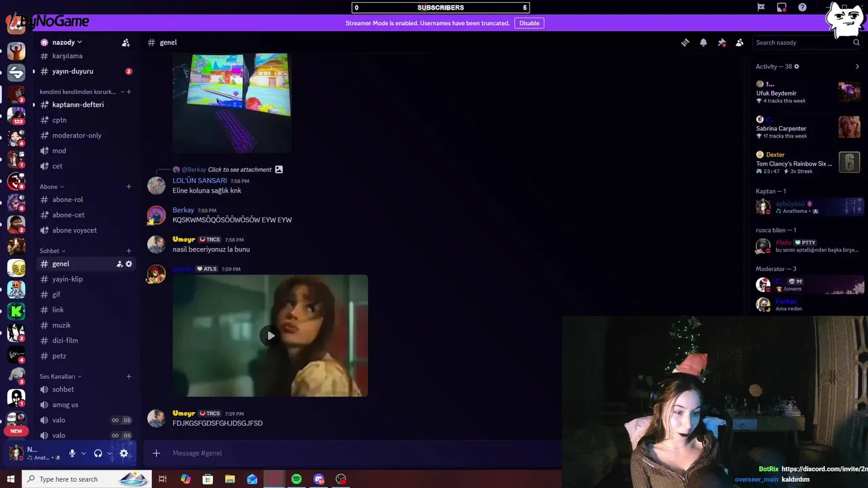Open notification settings bell icon
Image resolution: width=868 pixels, height=488 pixels.
703,42
